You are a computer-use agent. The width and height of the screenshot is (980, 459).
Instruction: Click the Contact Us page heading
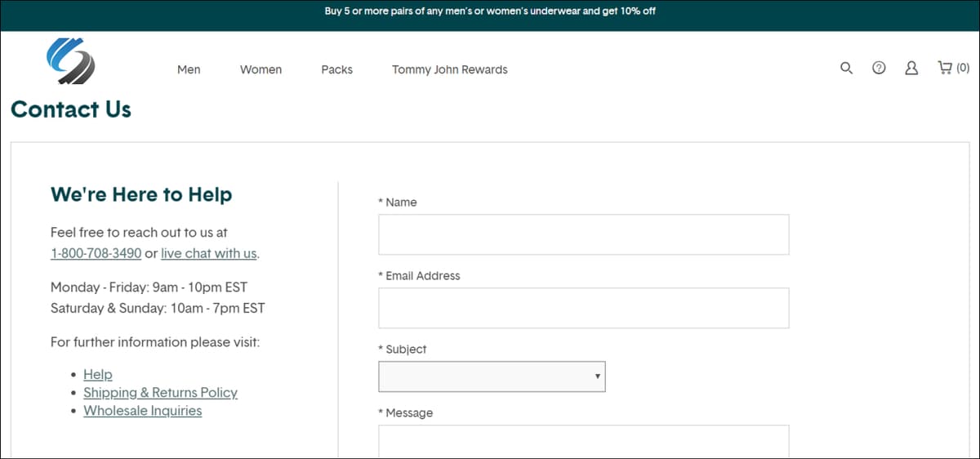(x=71, y=109)
